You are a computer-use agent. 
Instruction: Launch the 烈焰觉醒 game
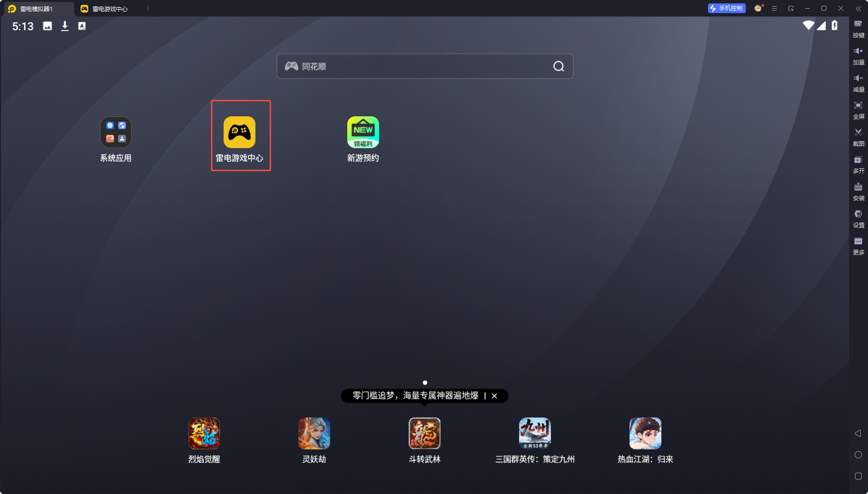click(204, 433)
